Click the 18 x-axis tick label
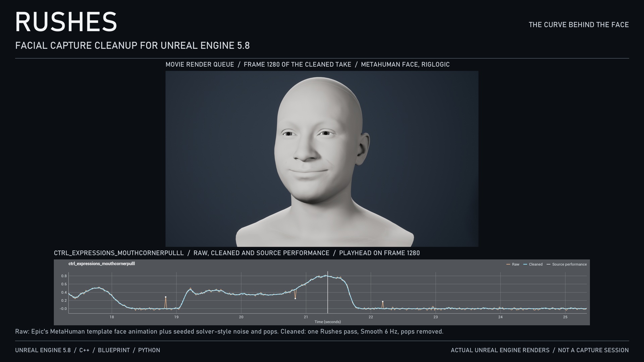 point(112,317)
